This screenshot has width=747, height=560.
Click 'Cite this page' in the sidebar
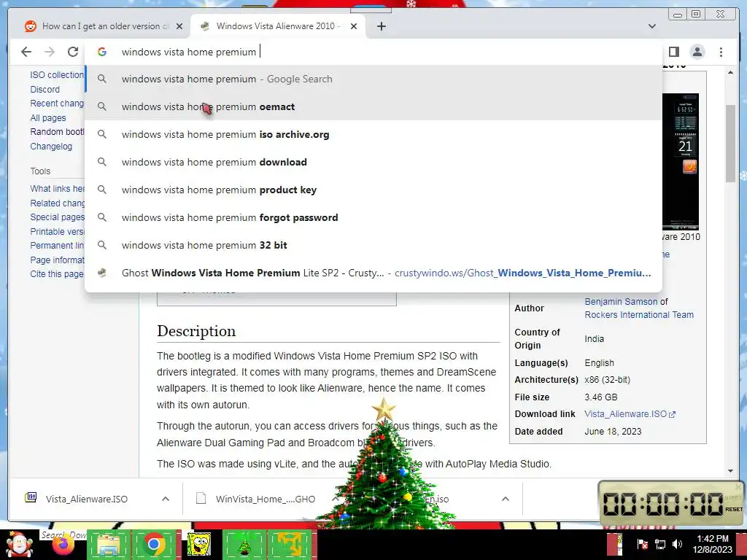click(57, 274)
